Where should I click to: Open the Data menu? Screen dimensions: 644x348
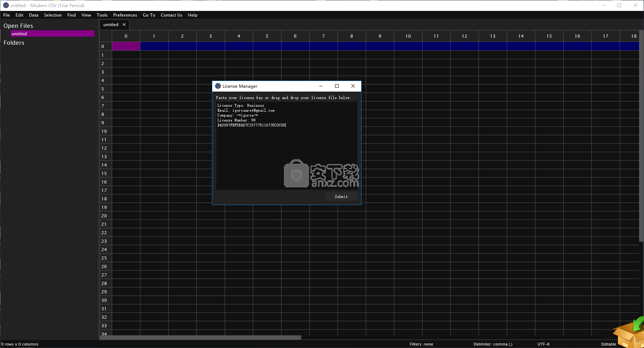(x=34, y=15)
